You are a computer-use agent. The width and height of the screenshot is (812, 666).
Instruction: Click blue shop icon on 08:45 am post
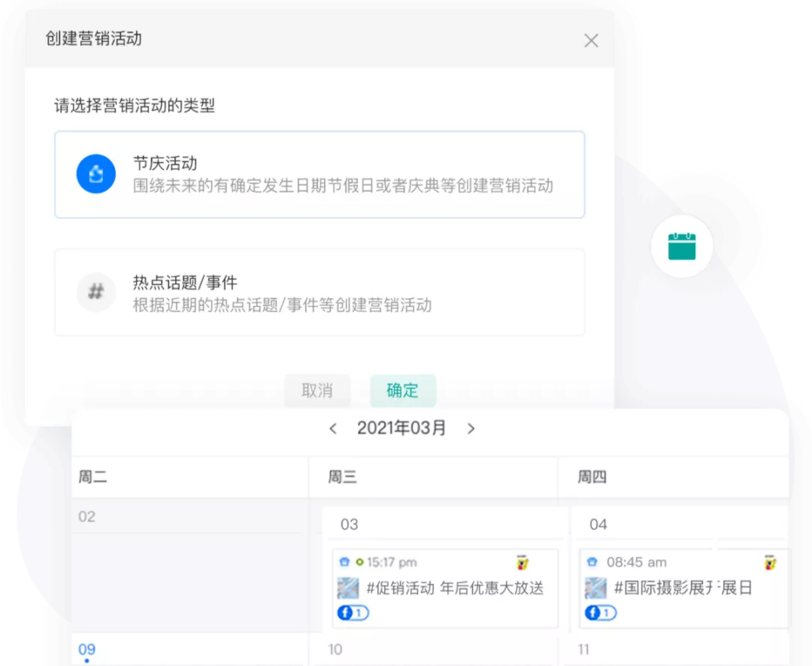coord(592,562)
